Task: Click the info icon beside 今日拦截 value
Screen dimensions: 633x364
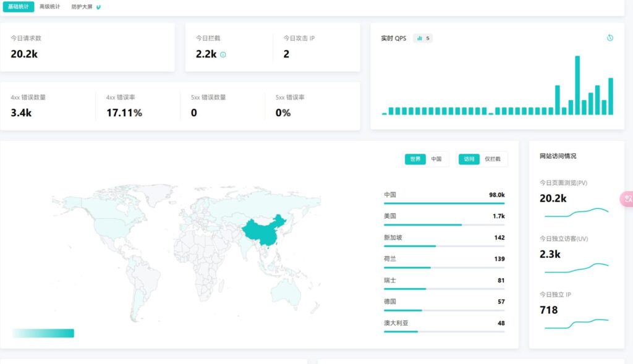Action: [223, 54]
